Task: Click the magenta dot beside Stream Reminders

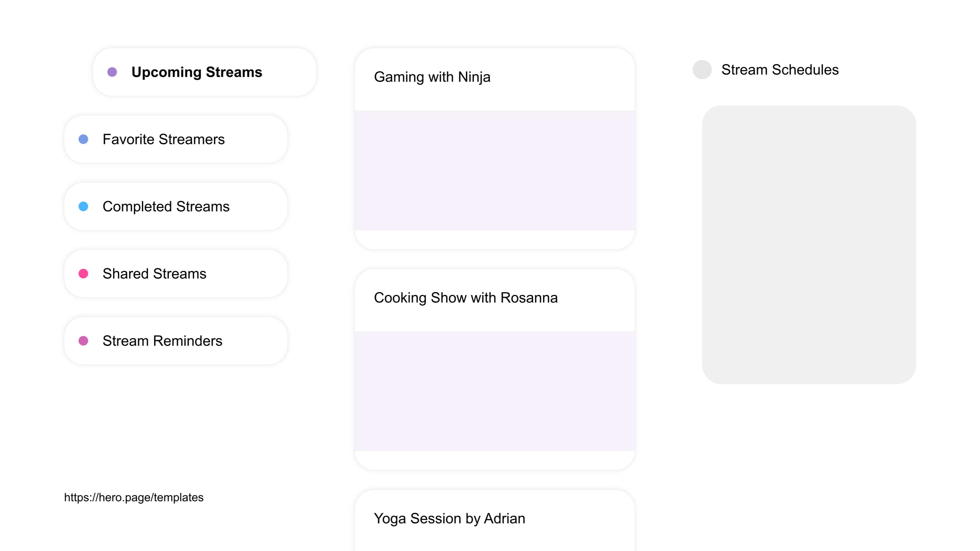Action: pos(83,341)
